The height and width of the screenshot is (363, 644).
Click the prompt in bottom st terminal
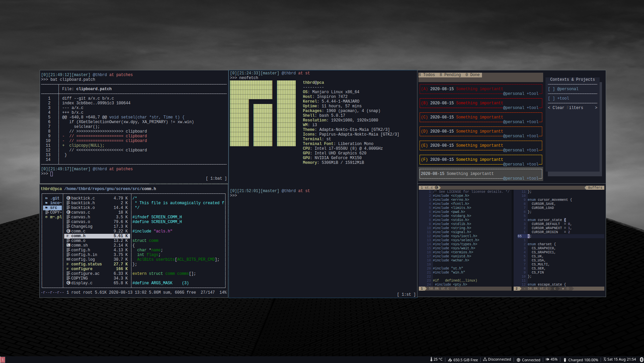tap(233, 195)
